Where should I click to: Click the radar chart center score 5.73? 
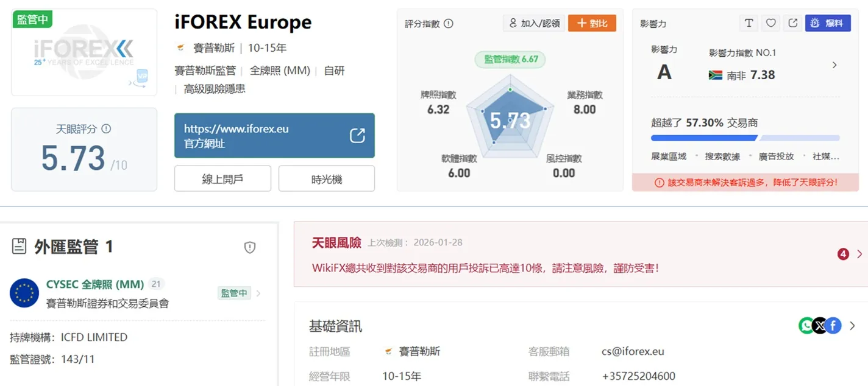point(510,121)
